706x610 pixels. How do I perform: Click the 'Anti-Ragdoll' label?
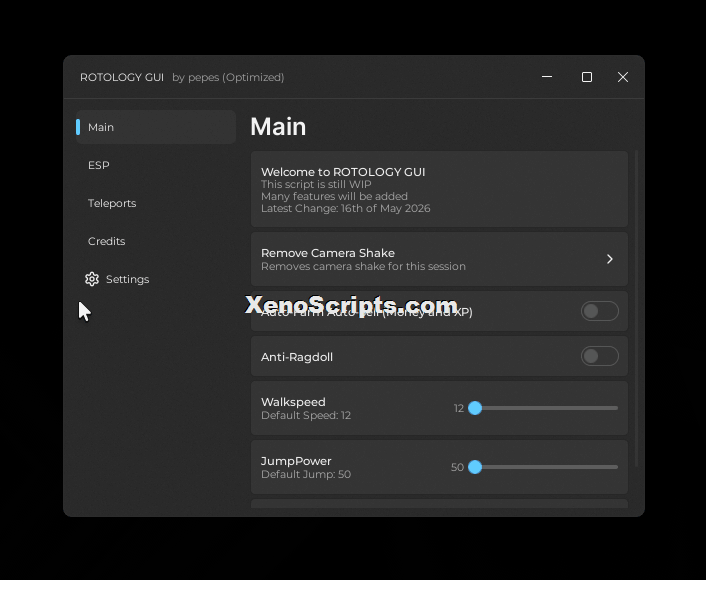297,357
